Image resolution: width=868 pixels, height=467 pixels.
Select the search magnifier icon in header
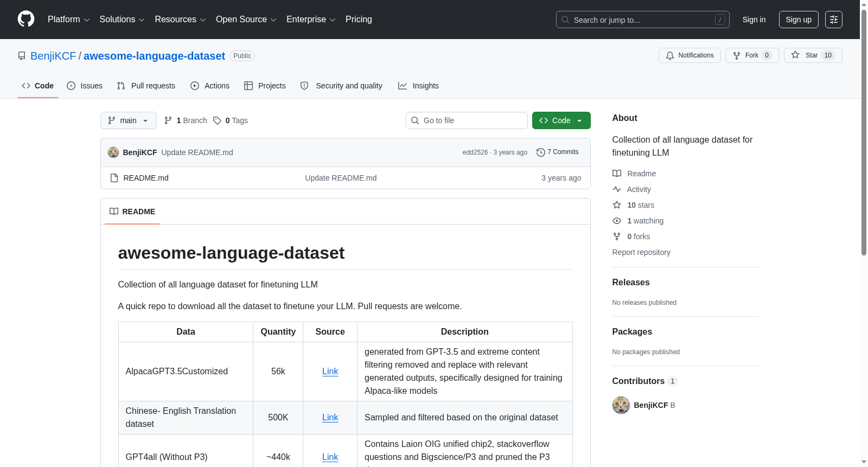pos(565,20)
